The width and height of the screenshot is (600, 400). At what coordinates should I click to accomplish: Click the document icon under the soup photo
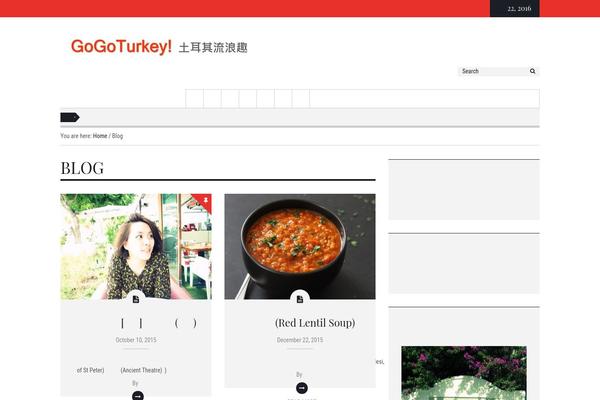pyautogui.click(x=300, y=299)
